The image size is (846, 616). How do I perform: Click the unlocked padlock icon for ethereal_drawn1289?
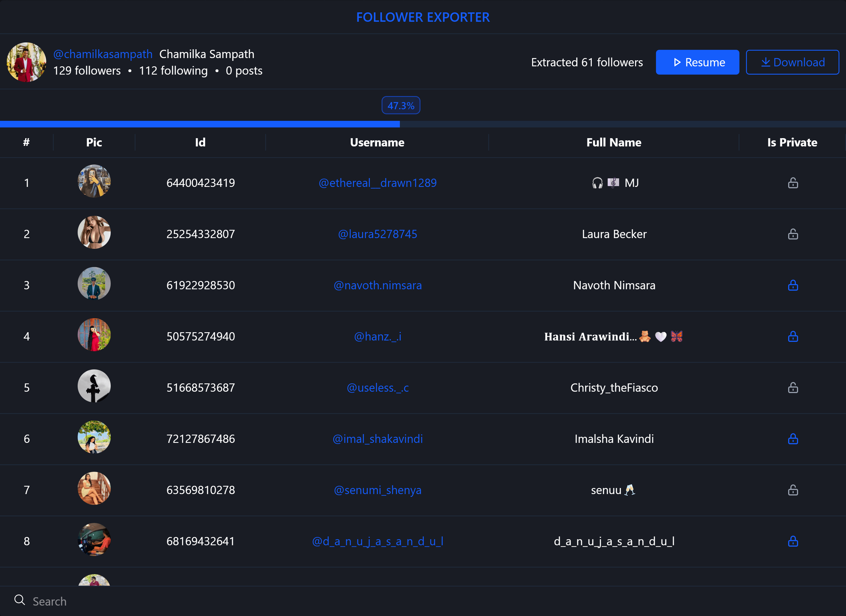[x=793, y=183]
